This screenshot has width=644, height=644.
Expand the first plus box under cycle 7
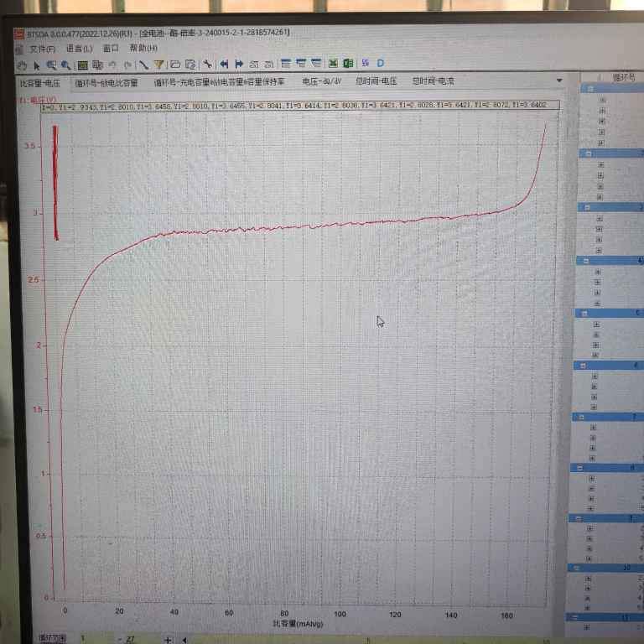[593, 428]
